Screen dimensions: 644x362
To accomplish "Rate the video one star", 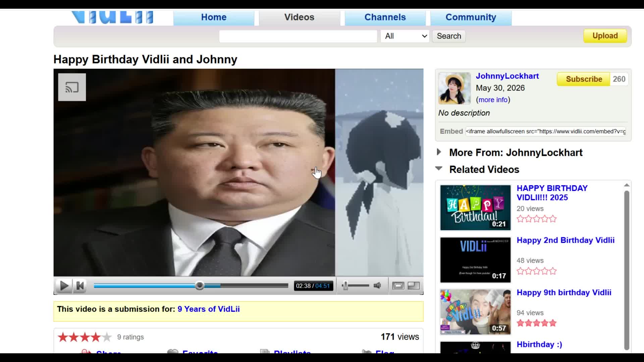I will point(63,337).
